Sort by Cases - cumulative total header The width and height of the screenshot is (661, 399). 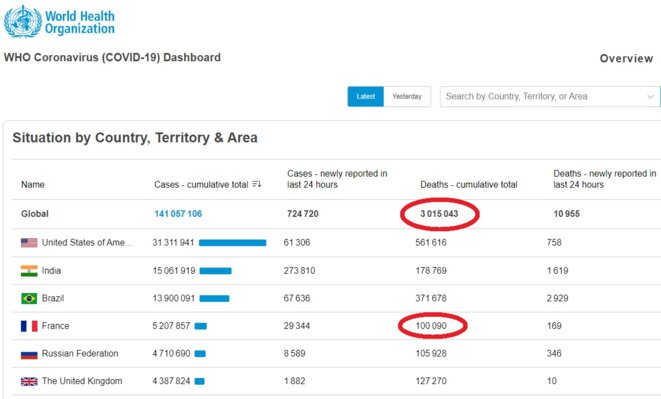[201, 184]
